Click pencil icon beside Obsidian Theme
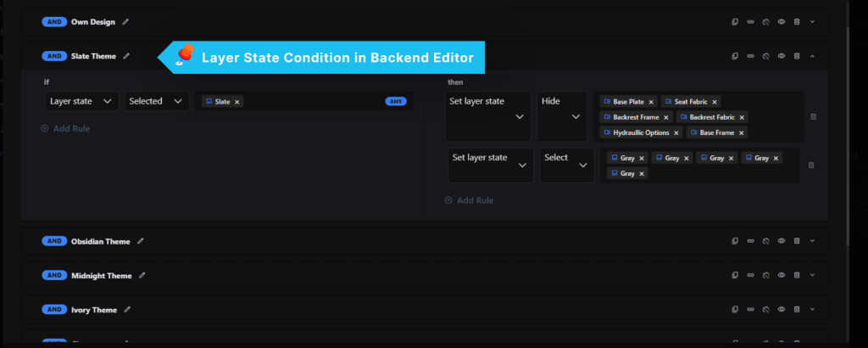This screenshot has height=348, width=868. coord(141,241)
